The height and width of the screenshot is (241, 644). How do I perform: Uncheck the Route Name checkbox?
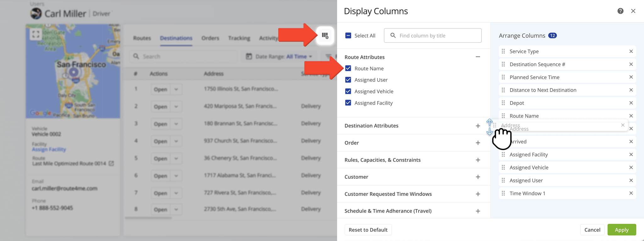pos(348,68)
